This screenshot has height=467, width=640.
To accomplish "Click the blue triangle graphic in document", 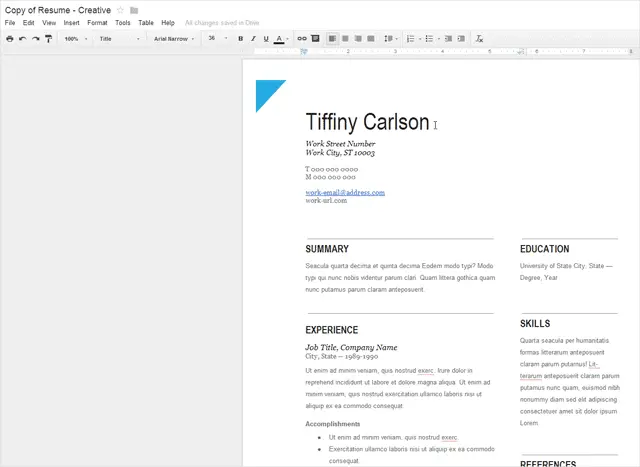I will coord(267,93).
